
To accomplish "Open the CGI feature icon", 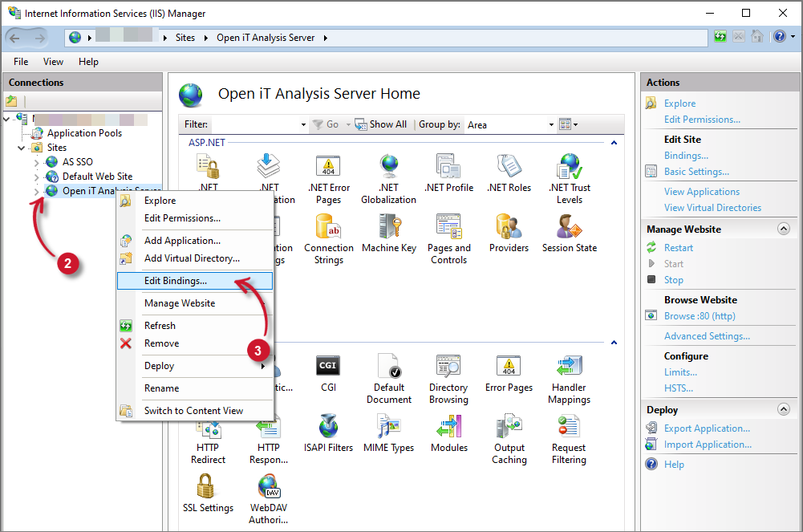I will pyautogui.click(x=328, y=368).
